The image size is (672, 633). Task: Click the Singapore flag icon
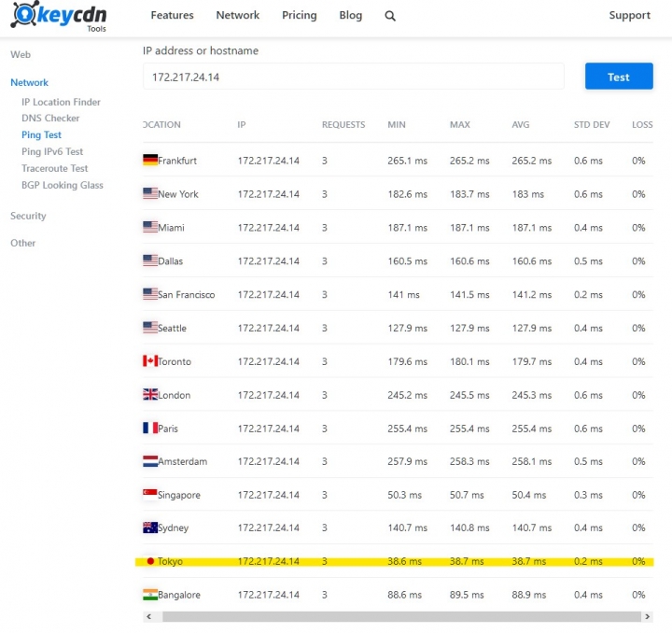click(150, 494)
